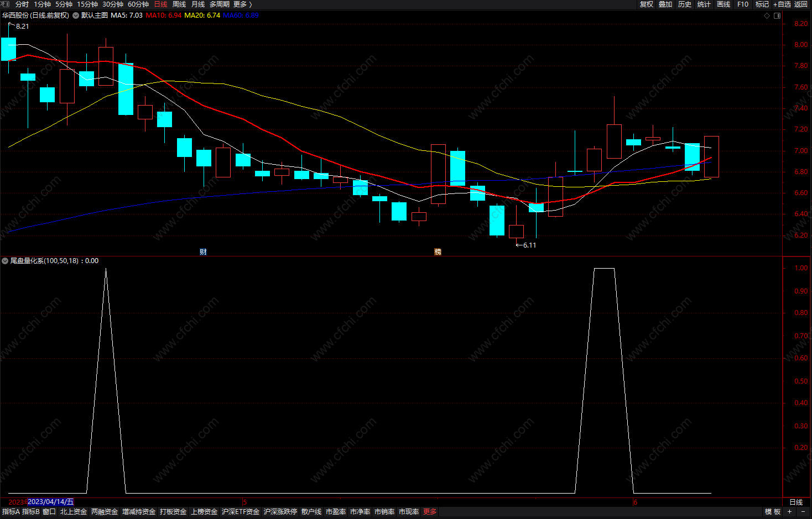Click the 叠加 overlay button
Viewport: 812px width, 519px height.
point(665,4)
